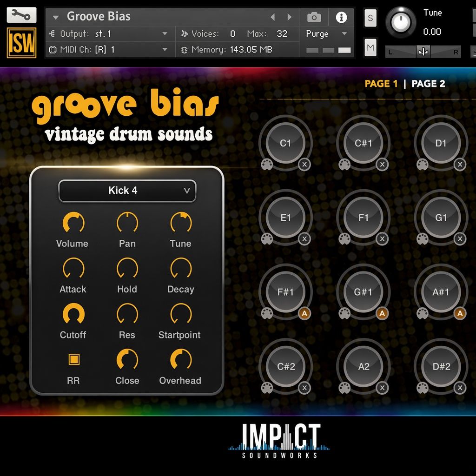Click the MIDI learn icon under F#1 pad

[x=267, y=313]
